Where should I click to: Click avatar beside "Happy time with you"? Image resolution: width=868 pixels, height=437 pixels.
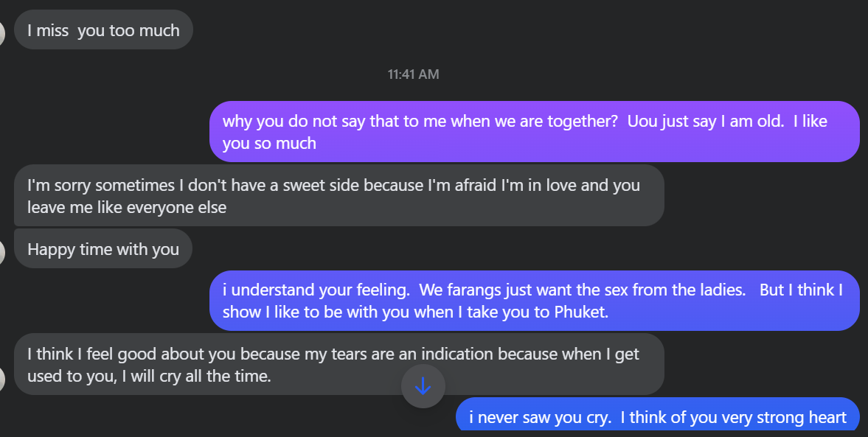[x=2, y=251]
